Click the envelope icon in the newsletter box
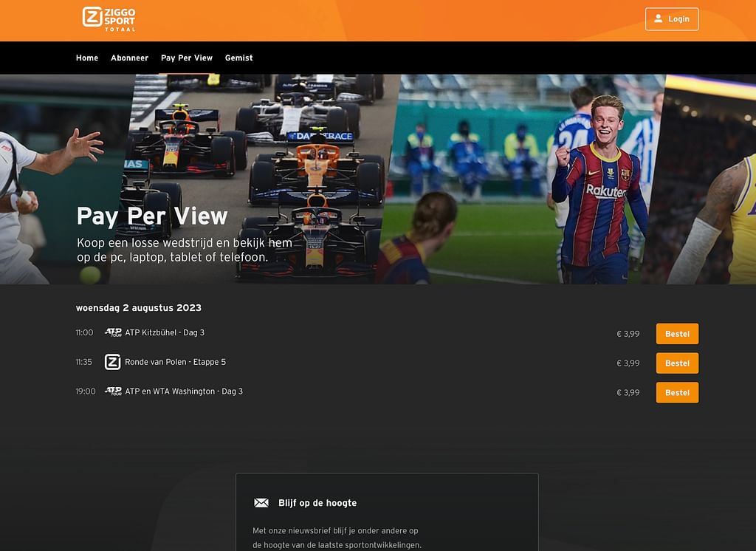Image resolution: width=756 pixels, height=551 pixels. [261, 503]
